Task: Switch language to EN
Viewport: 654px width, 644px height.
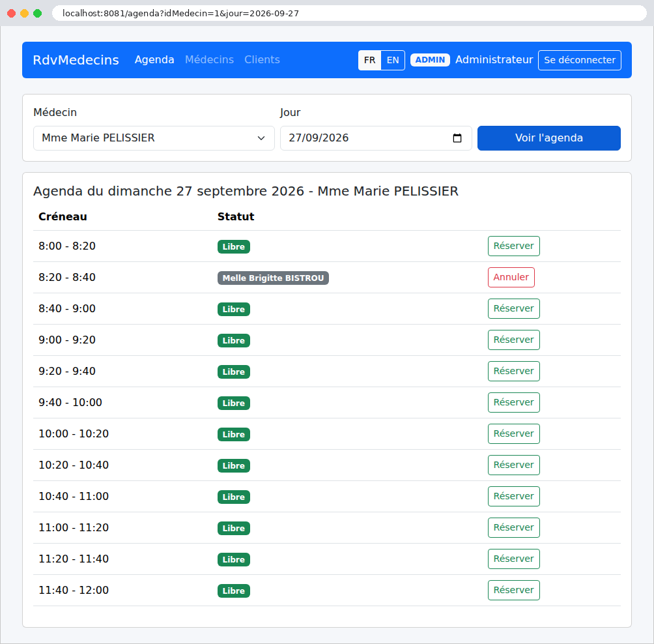Action: point(393,60)
